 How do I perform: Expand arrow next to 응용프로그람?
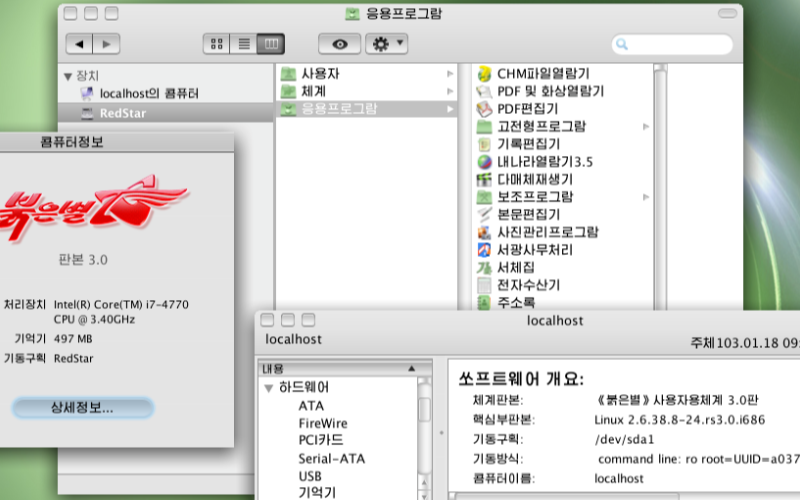tap(450, 109)
